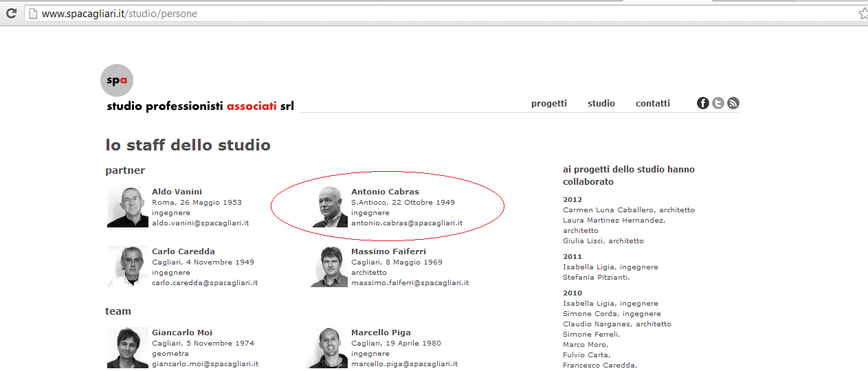Click Aldo Vanini's portrait photo
868x371 pixels.
tap(128, 207)
